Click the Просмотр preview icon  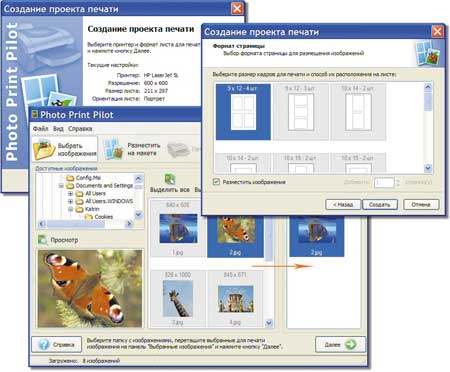(43, 240)
